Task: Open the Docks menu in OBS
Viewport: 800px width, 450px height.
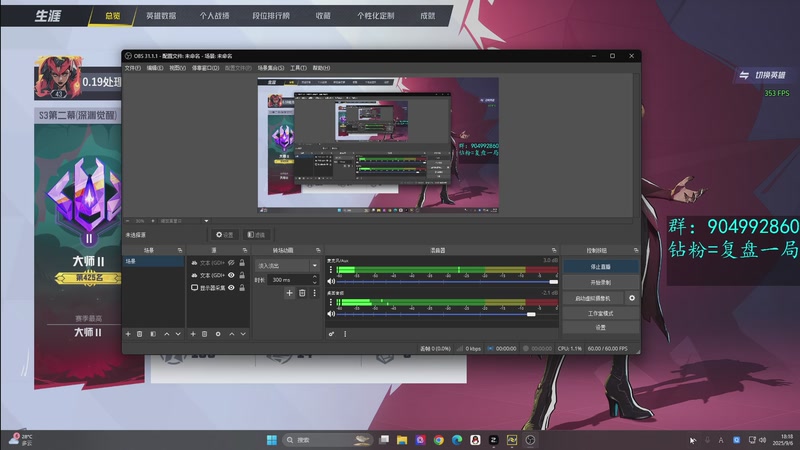Action: (x=205, y=68)
